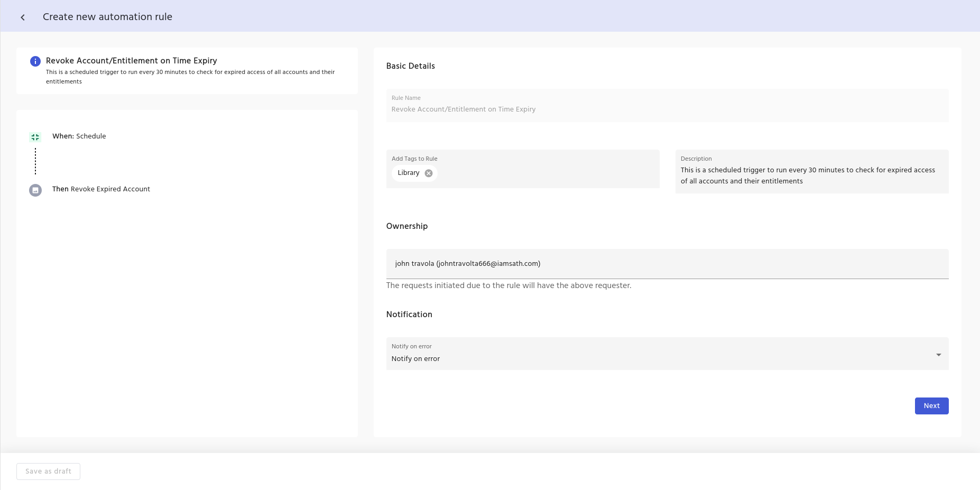Click the back arrow in the header

[23, 17]
